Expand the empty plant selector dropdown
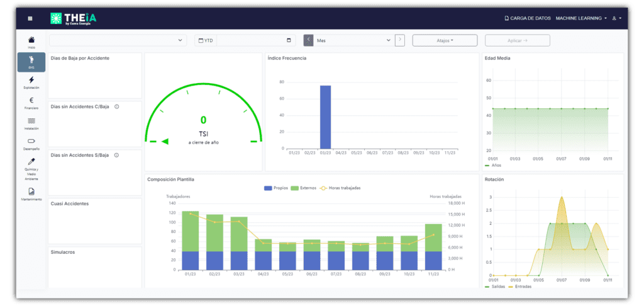 click(118, 40)
